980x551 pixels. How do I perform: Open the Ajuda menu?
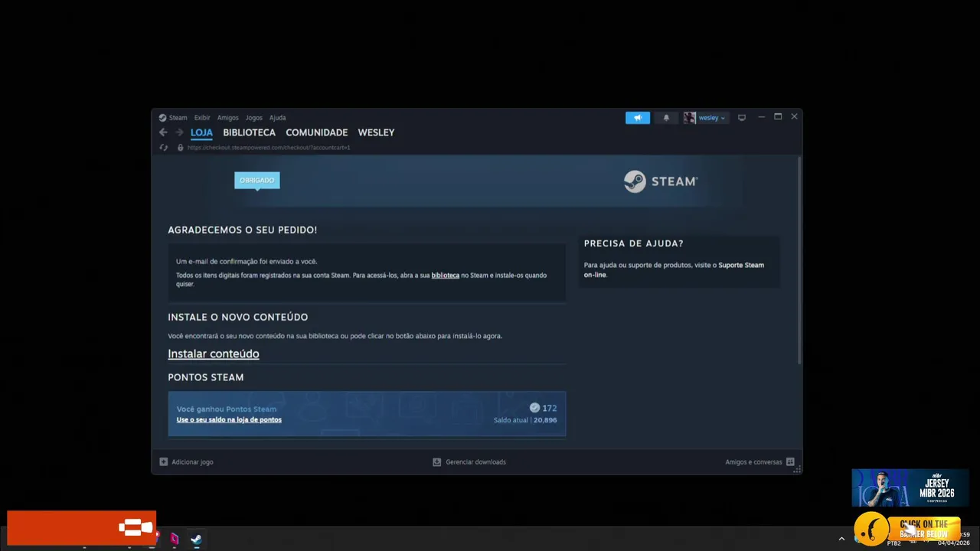pyautogui.click(x=277, y=118)
